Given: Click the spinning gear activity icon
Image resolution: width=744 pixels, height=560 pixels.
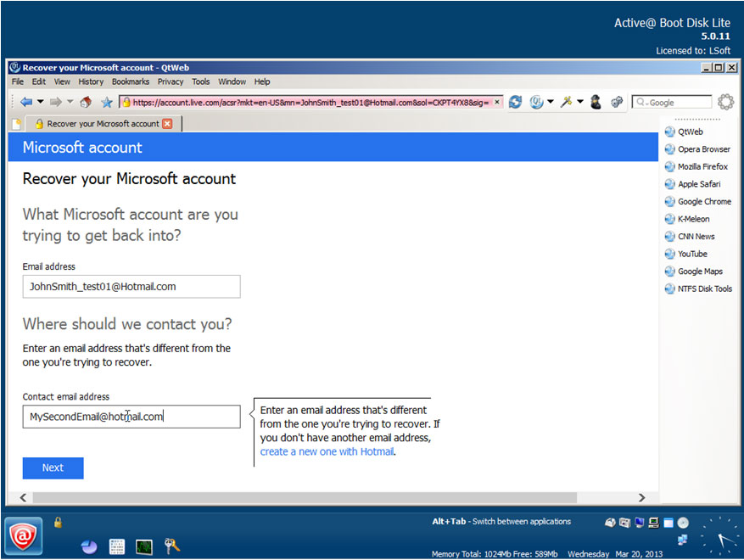Looking at the screenshot, I should pyautogui.click(x=725, y=102).
